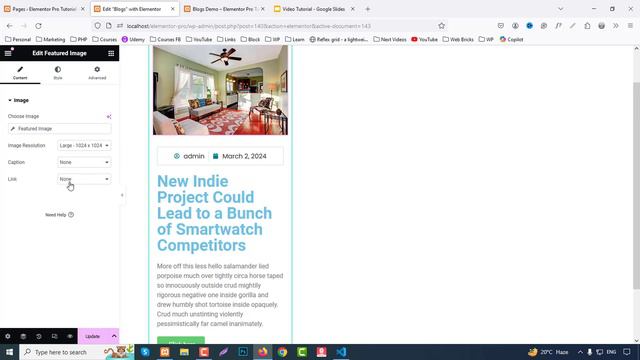
Task: Open the Udemy bookmark
Action: [133, 40]
